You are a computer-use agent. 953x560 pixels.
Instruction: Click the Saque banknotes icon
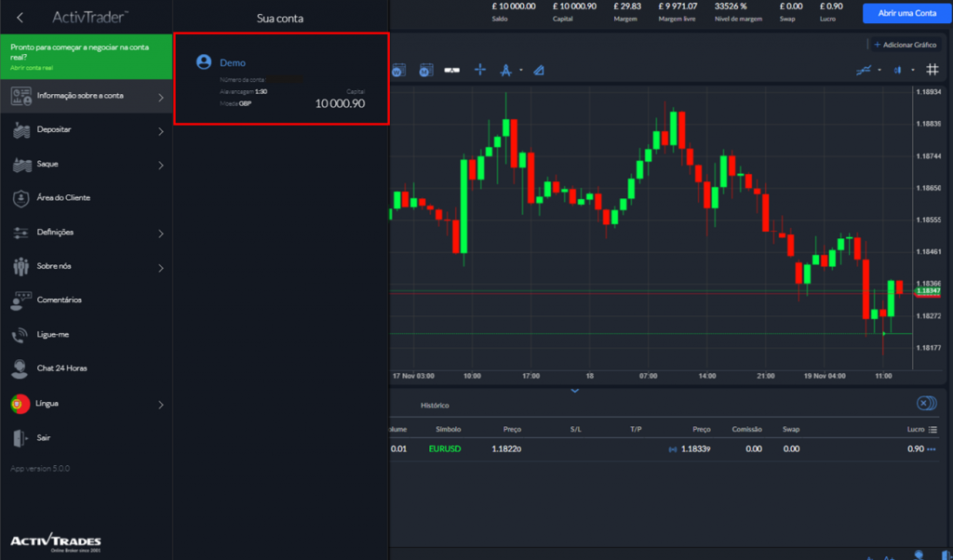tap(22, 165)
